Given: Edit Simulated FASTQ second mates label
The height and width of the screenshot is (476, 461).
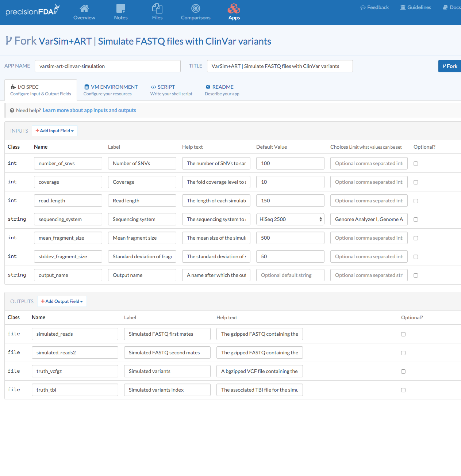Looking at the screenshot, I should 167,353.
